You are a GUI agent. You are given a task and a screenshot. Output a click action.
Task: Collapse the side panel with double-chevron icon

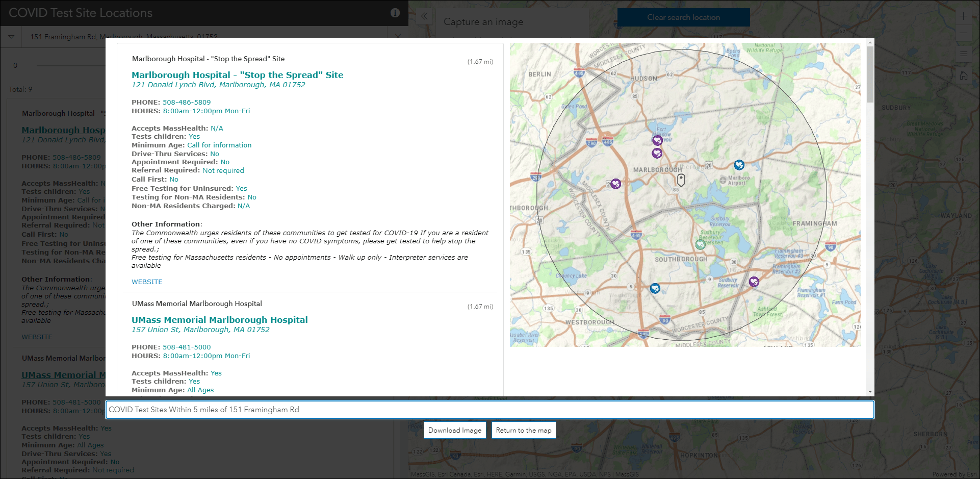click(x=424, y=16)
